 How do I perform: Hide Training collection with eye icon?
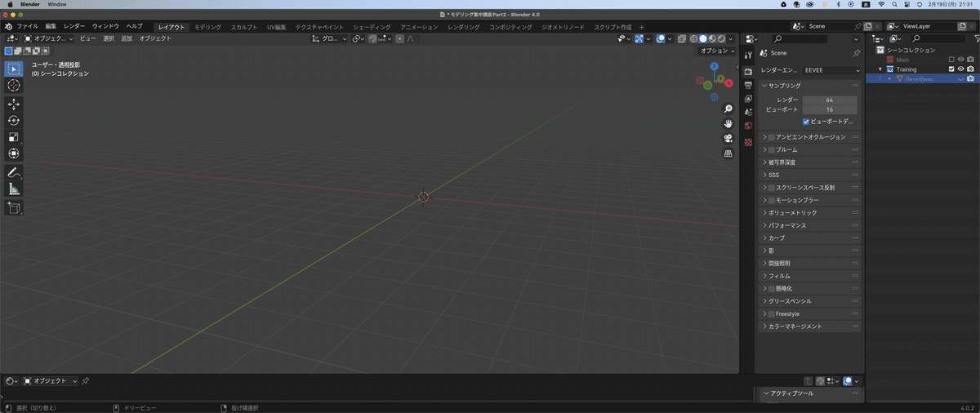(x=960, y=69)
